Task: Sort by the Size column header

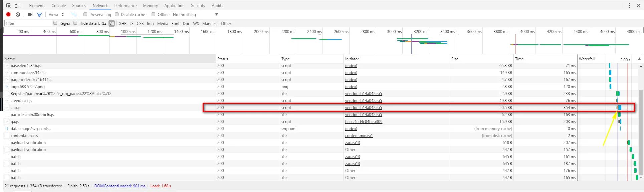Action: (482, 59)
